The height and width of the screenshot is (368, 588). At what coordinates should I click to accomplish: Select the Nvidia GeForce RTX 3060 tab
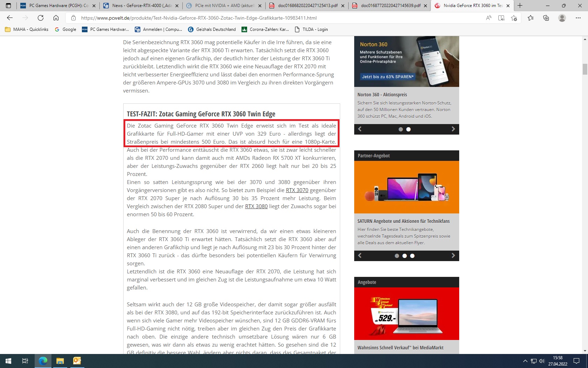[472, 6]
